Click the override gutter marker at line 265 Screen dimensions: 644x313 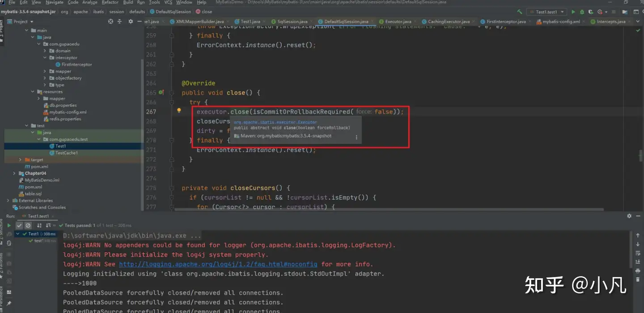pyautogui.click(x=161, y=93)
